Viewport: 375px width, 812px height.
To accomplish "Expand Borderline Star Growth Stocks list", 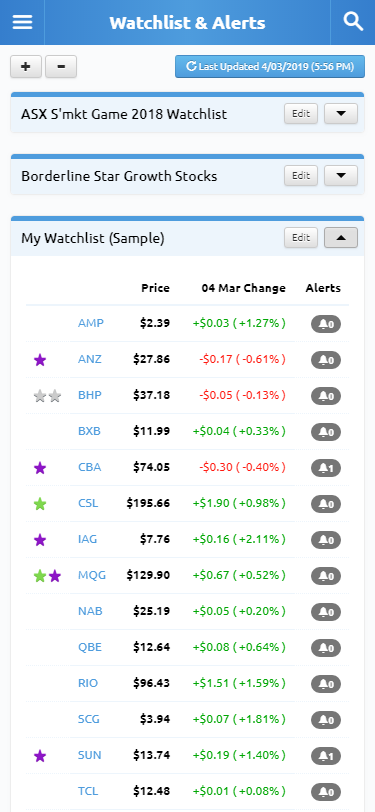I will 341,176.
